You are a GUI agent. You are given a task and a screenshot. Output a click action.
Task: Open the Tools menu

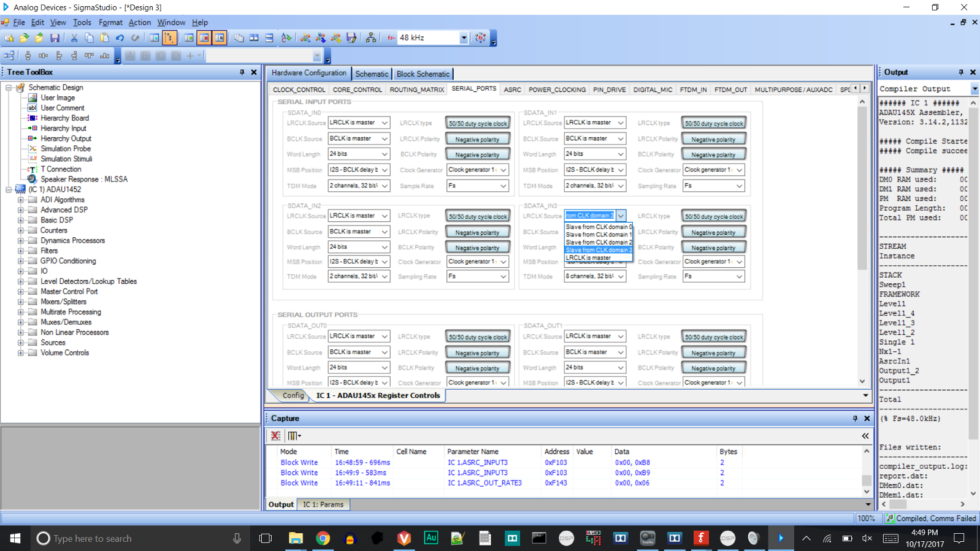[82, 23]
